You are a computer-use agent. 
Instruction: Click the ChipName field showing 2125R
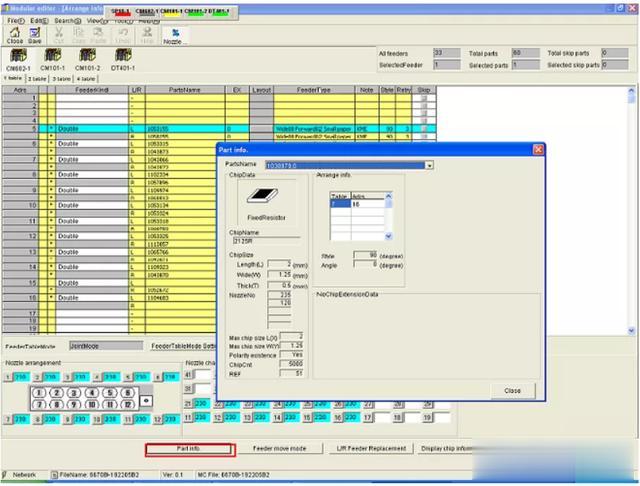pyautogui.click(x=265, y=241)
